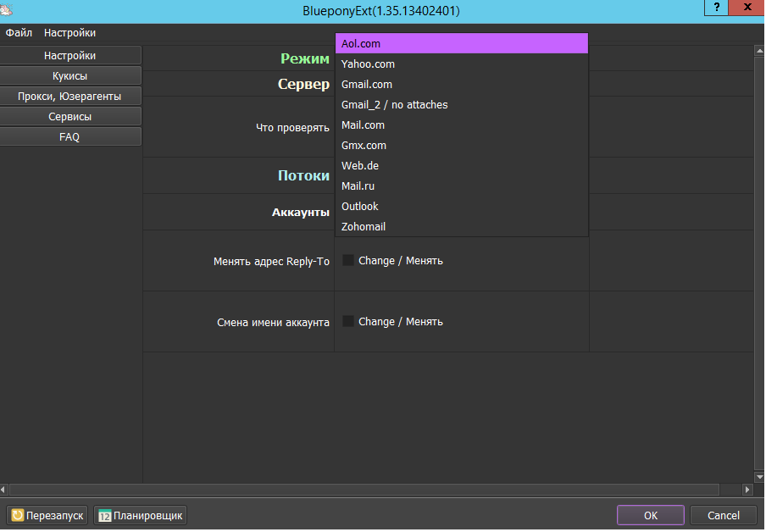
Task: Click the BlueponyExt app icon in title bar
Action: pyautogui.click(x=6, y=9)
